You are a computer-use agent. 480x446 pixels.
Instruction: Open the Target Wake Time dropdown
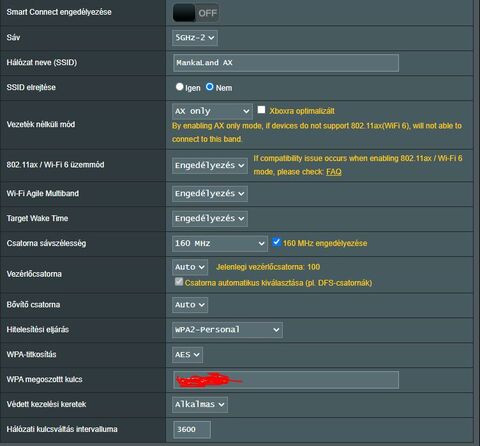(x=210, y=219)
